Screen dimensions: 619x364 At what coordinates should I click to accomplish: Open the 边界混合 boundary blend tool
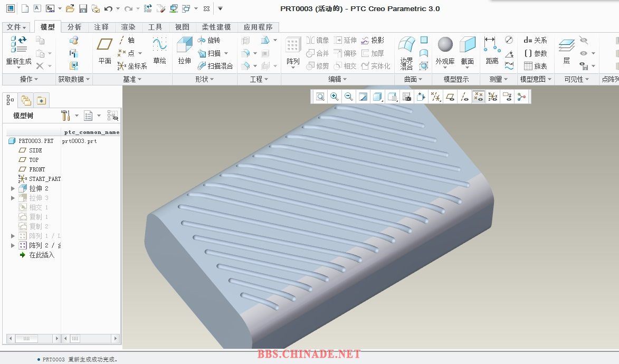click(x=406, y=52)
